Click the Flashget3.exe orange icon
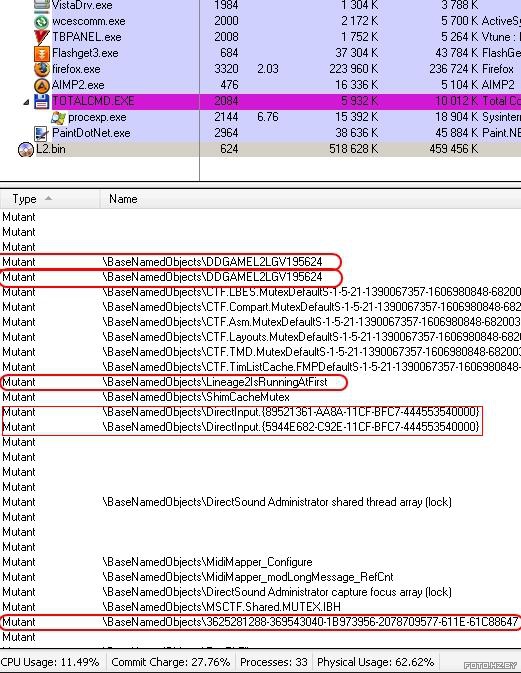521x673 pixels. [x=42, y=53]
